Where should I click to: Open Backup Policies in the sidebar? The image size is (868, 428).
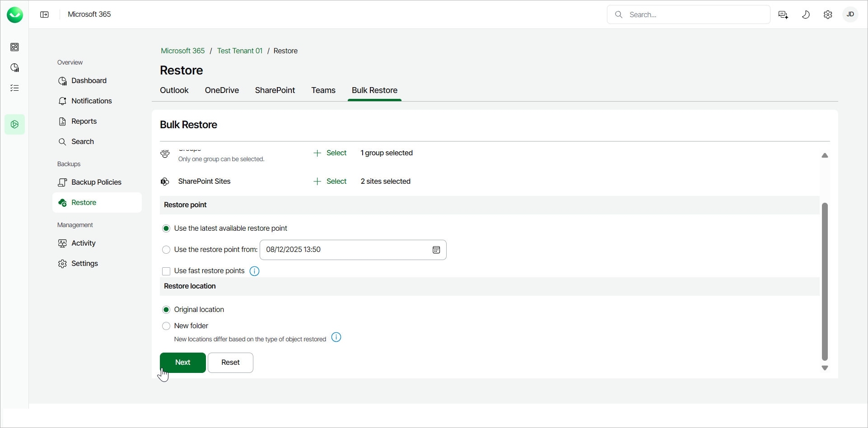(x=96, y=182)
